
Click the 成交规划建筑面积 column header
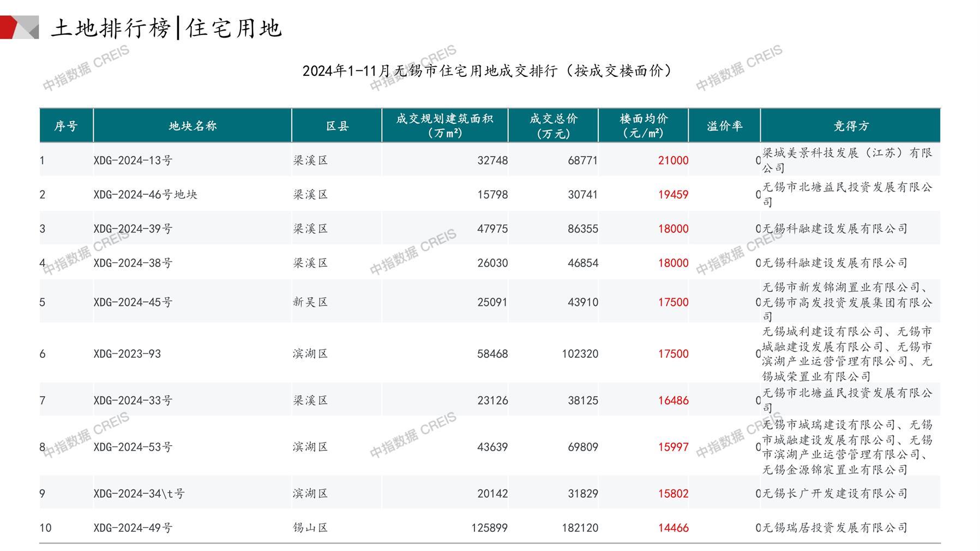(x=444, y=126)
